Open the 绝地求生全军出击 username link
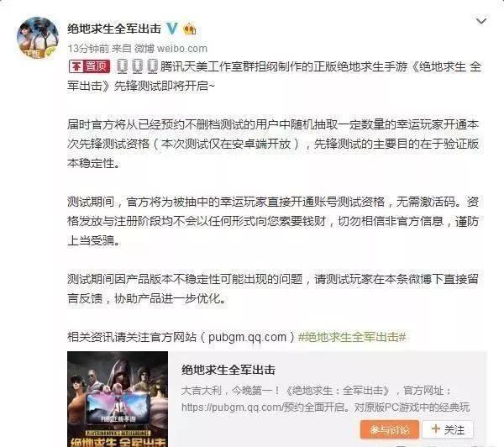 [114, 29]
